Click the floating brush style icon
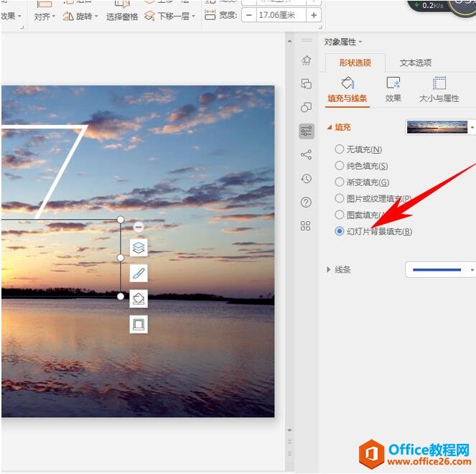The height and width of the screenshot is (474, 476). point(139,273)
